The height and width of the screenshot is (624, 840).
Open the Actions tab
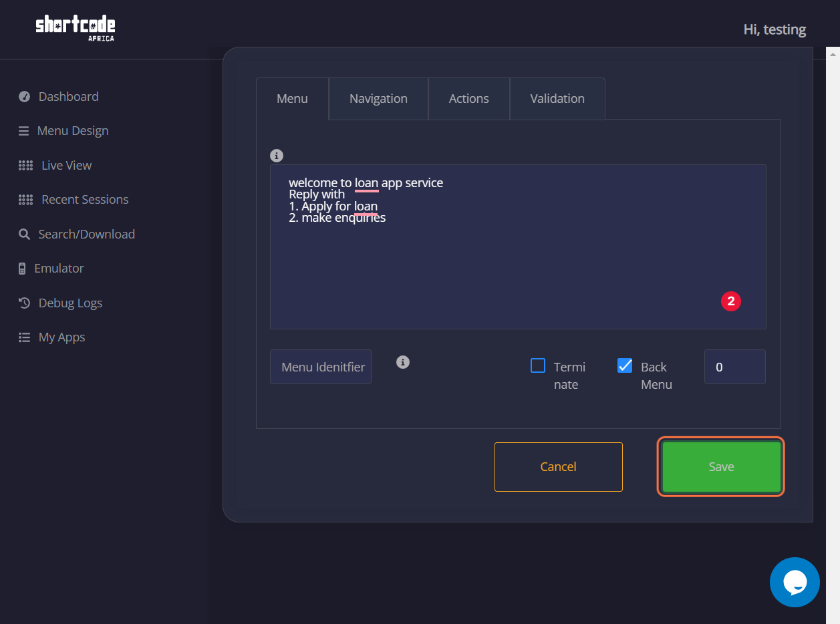(469, 99)
